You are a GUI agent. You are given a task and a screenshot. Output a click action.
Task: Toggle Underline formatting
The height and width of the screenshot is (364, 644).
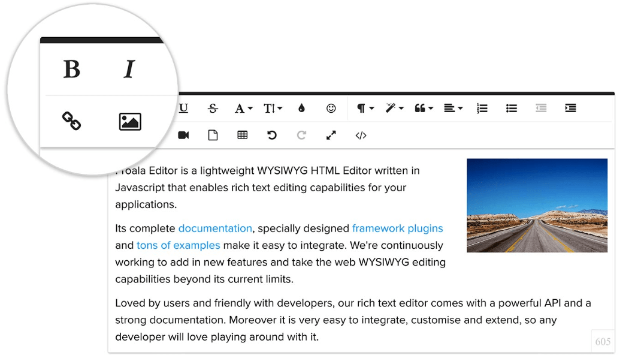183,108
